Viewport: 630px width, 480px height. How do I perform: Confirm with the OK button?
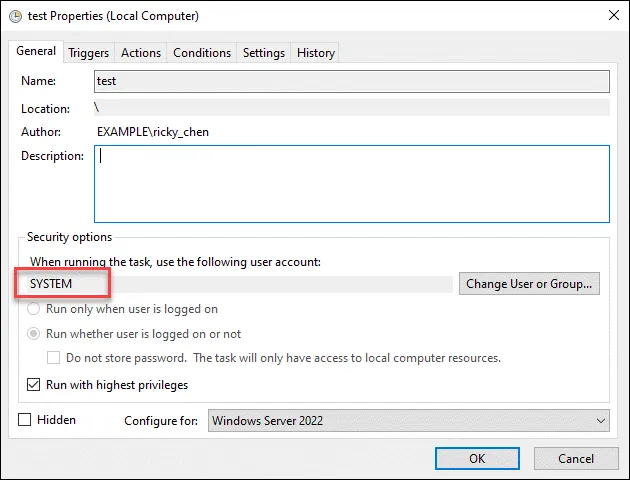tap(477, 458)
